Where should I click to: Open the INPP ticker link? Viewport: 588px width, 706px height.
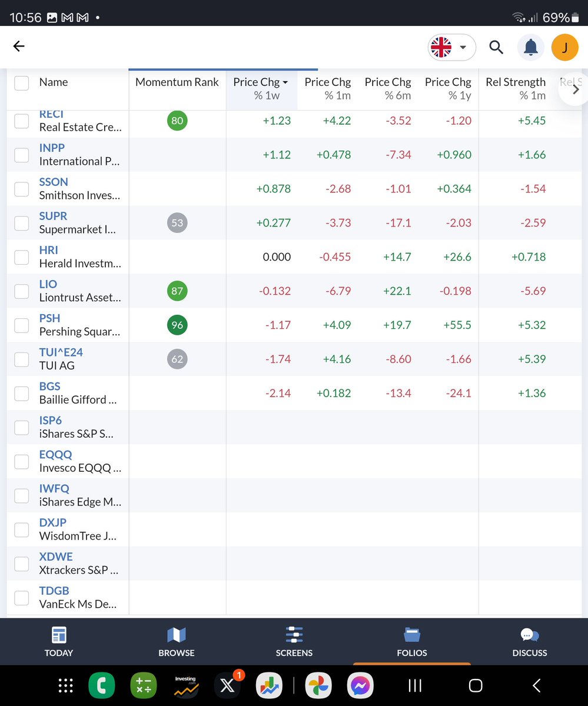[x=52, y=148]
